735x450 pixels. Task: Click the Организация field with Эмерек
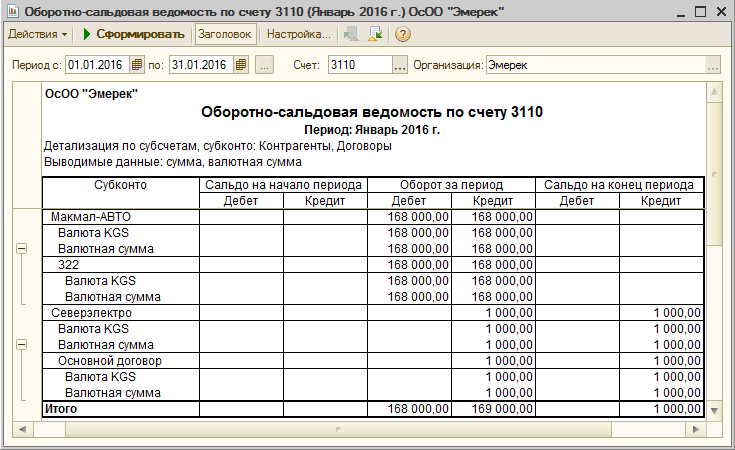[x=595, y=66]
